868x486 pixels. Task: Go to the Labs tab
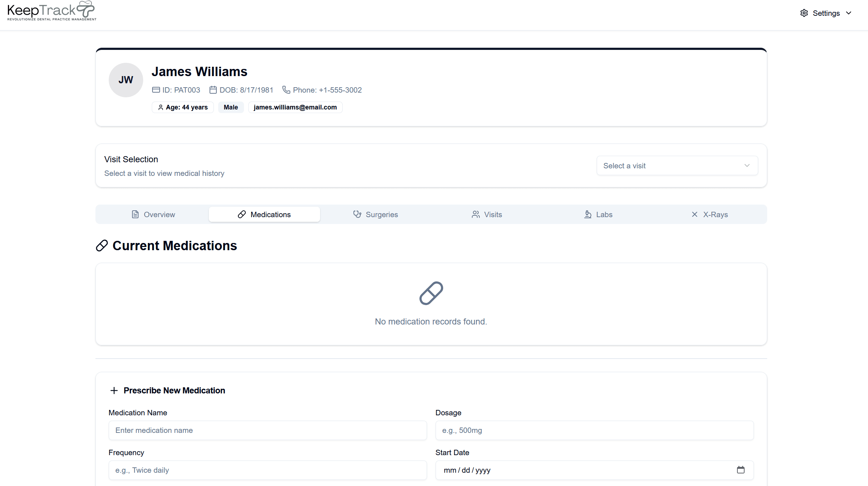click(x=598, y=214)
